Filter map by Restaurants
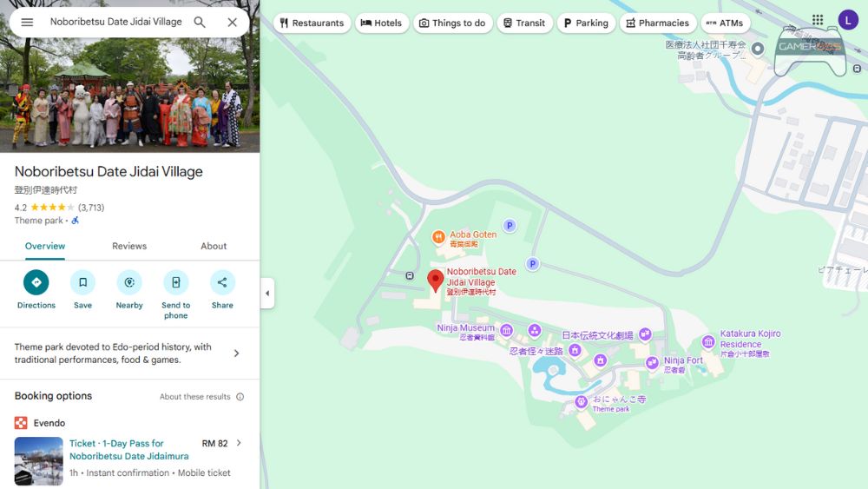Screen dimensions: 868x489 [312, 23]
